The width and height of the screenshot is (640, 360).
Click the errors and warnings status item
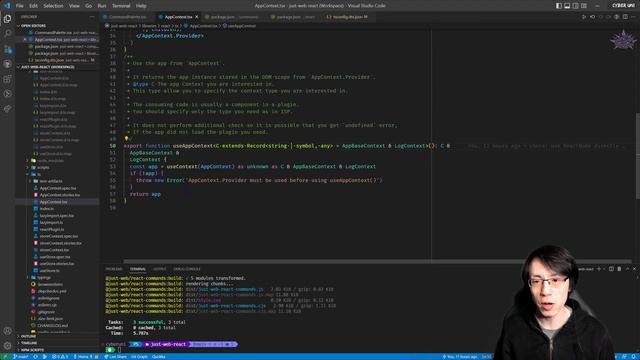pos(60,357)
